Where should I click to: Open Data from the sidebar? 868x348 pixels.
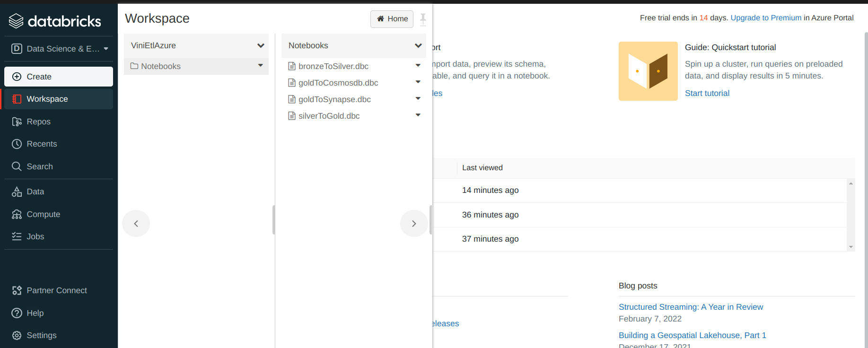click(59, 191)
